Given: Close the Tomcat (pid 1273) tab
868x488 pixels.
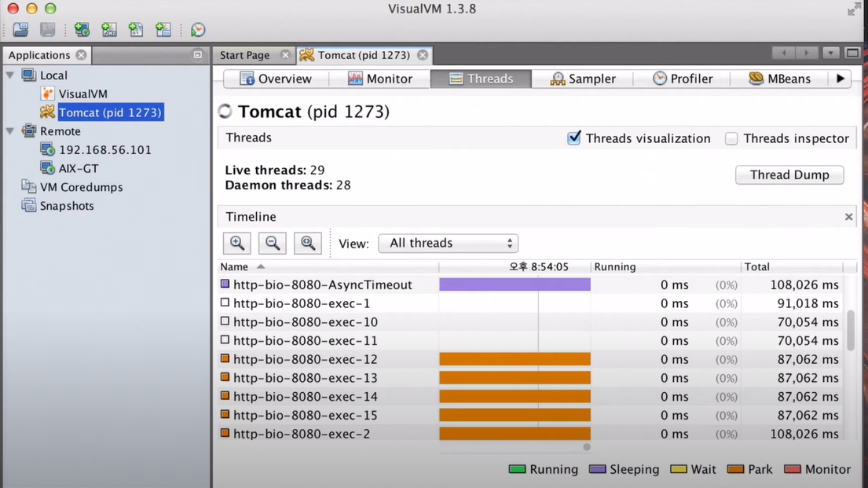Looking at the screenshot, I should (423, 55).
